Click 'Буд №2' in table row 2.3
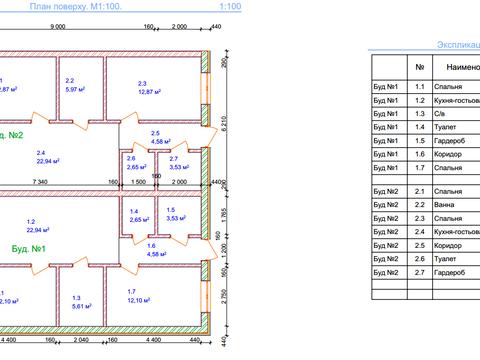Viewport: 480px width, 360px height. coord(386,218)
